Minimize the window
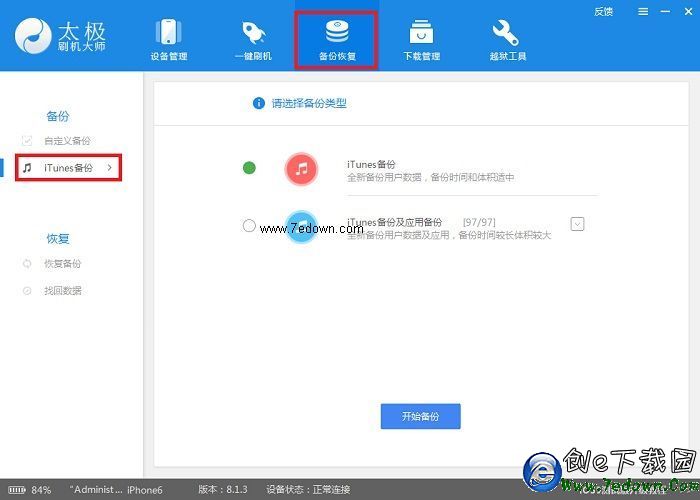Viewport: 700px width, 500px height. click(665, 12)
